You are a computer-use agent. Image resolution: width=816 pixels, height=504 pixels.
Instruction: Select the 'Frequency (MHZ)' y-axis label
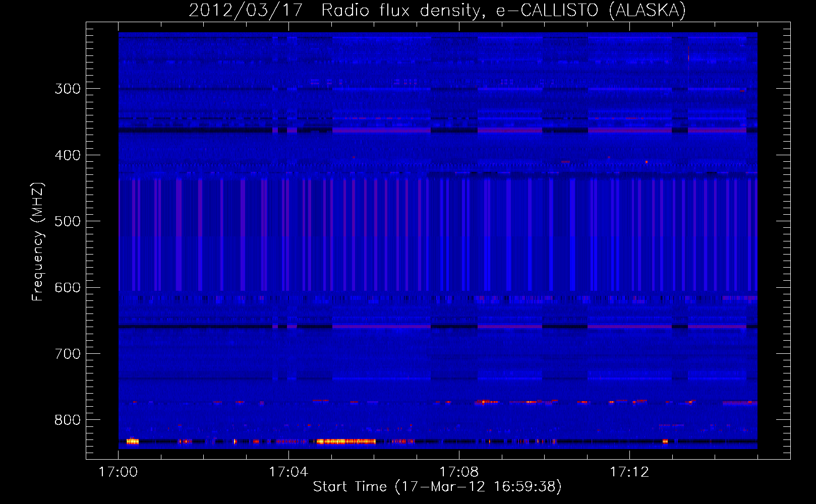[38, 241]
